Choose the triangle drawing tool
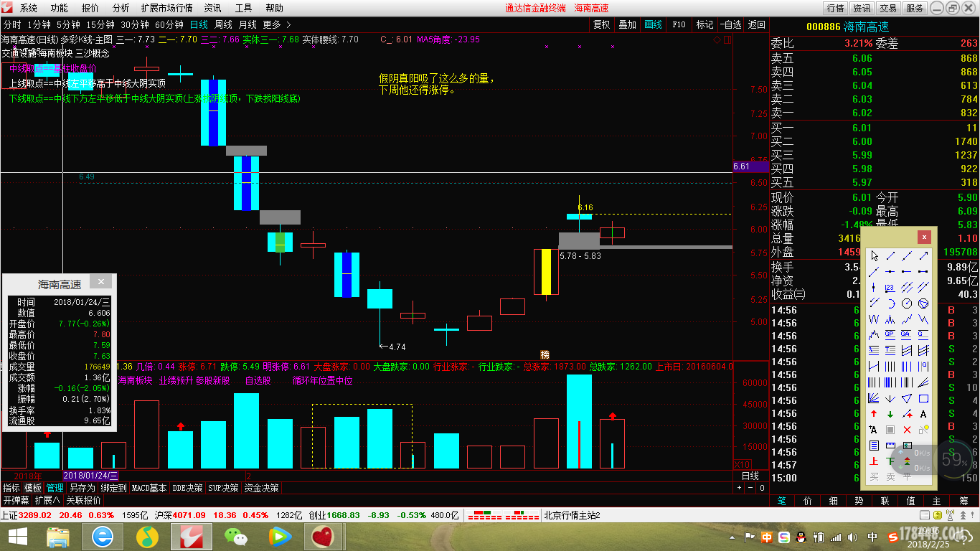The image size is (980, 551). (907, 398)
